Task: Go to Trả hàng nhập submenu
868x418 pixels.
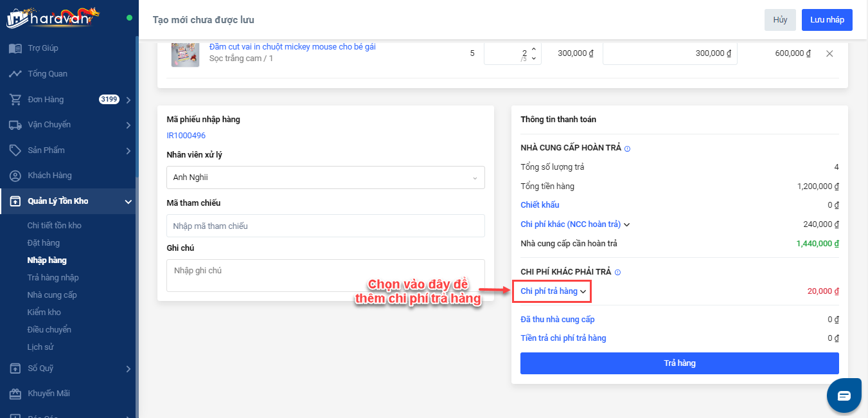Action: point(53,278)
